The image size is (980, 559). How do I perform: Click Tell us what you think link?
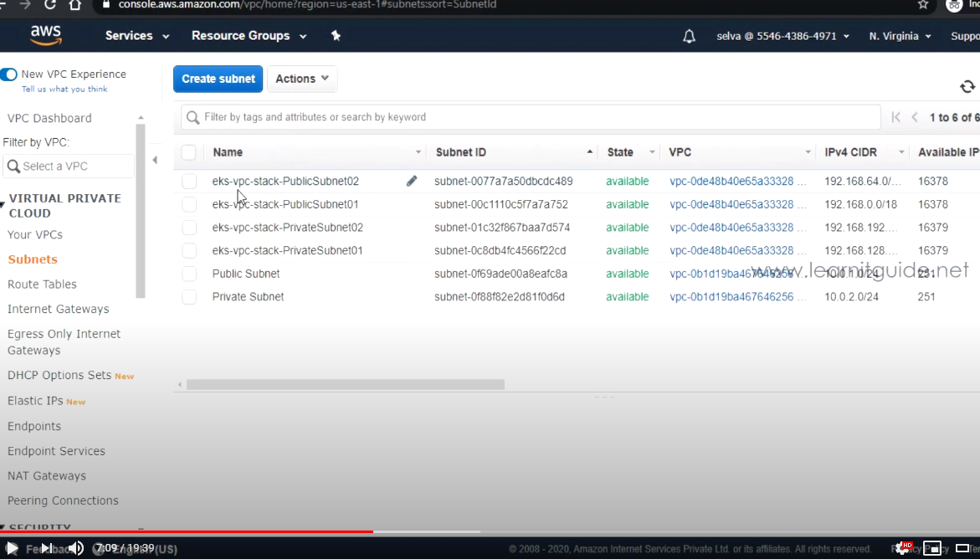coord(64,90)
